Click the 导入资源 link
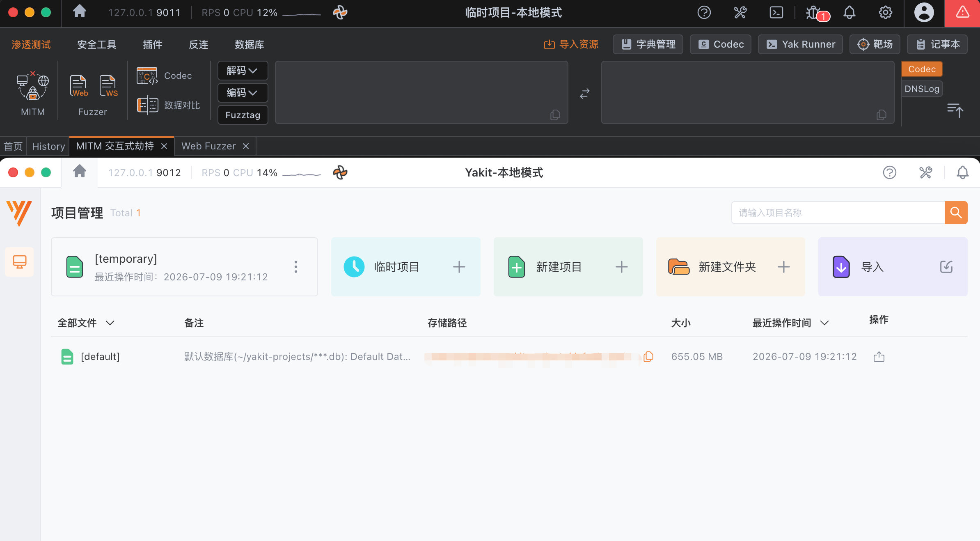Image resolution: width=980 pixels, height=541 pixels. pos(571,44)
